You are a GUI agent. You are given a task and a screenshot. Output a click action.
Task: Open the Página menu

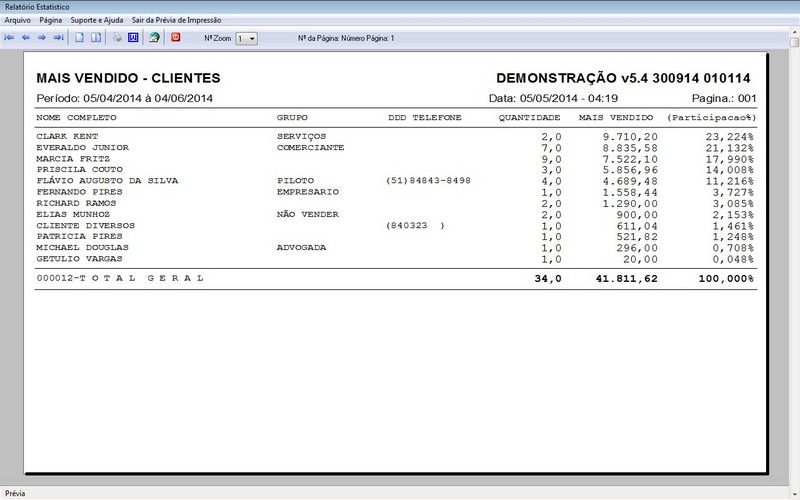pos(51,20)
